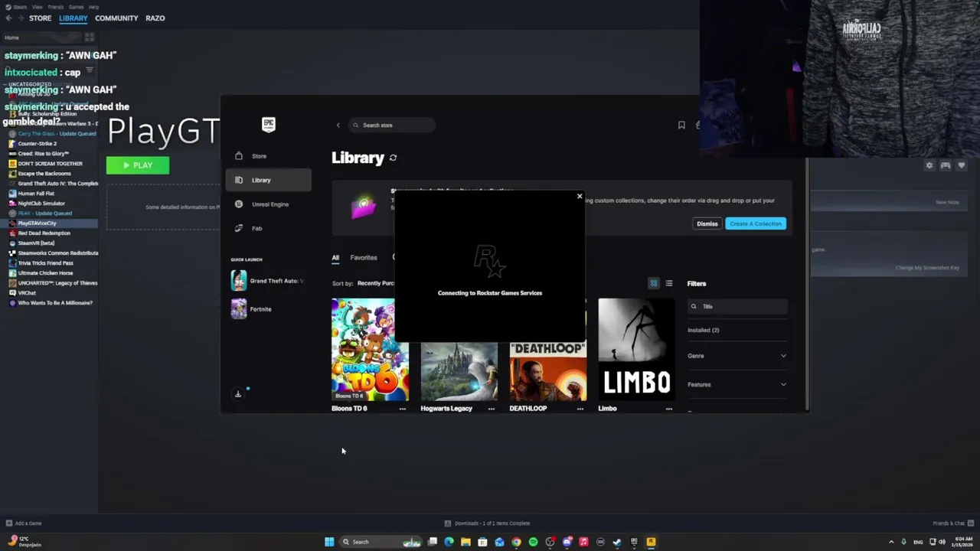Open Rockstar Games Launcher from taskbar
Screen dimensions: 980x551
tap(651, 542)
